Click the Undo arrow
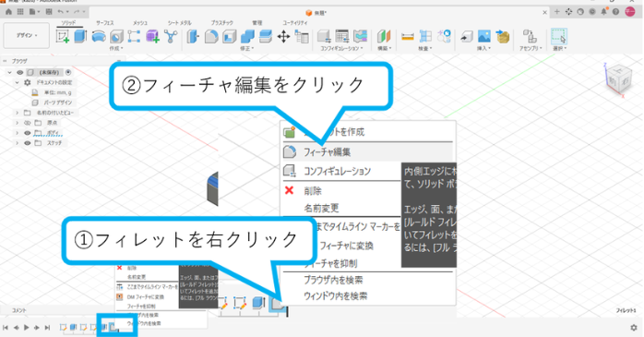 60,12
